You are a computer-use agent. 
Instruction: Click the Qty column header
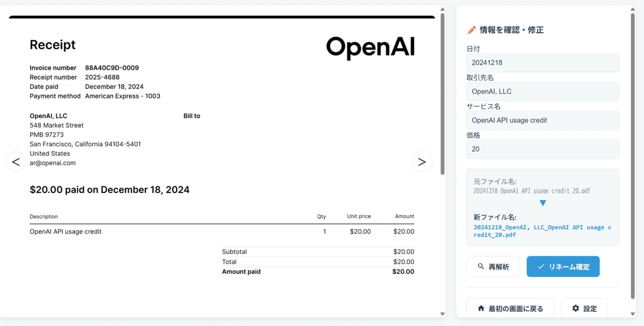click(x=321, y=216)
